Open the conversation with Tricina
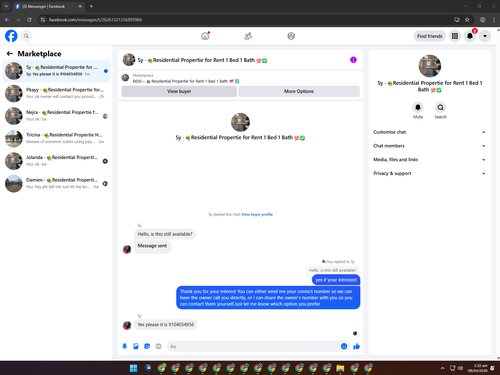This screenshot has height=375, width=500. click(x=56, y=138)
